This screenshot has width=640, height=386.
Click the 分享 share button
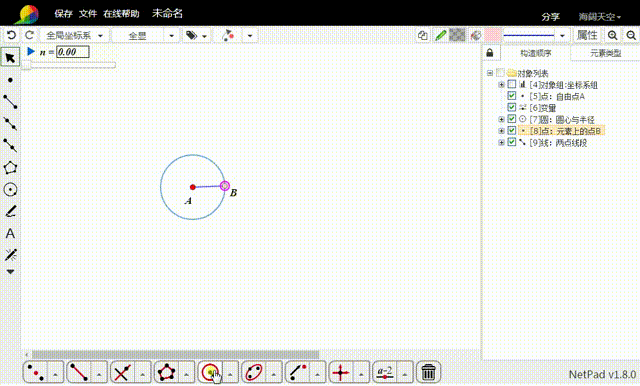tap(550, 17)
